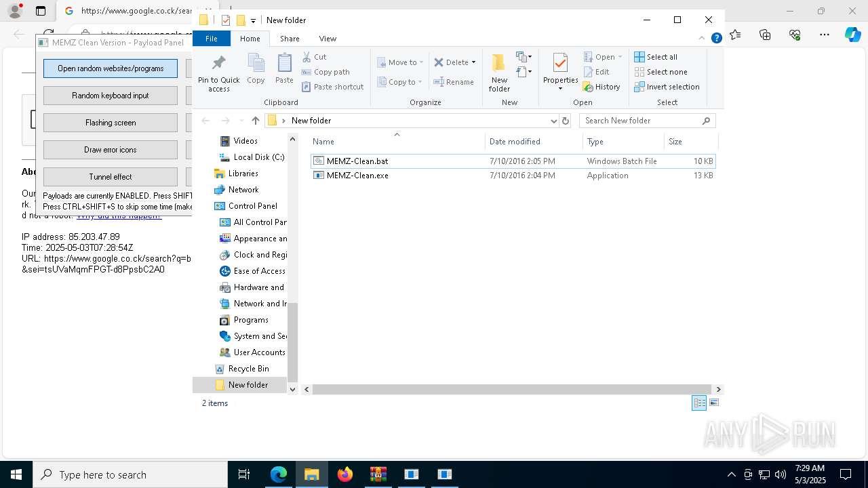Click Copy path in Clipboard group
This screenshot has height=488, width=868.
[325, 72]
